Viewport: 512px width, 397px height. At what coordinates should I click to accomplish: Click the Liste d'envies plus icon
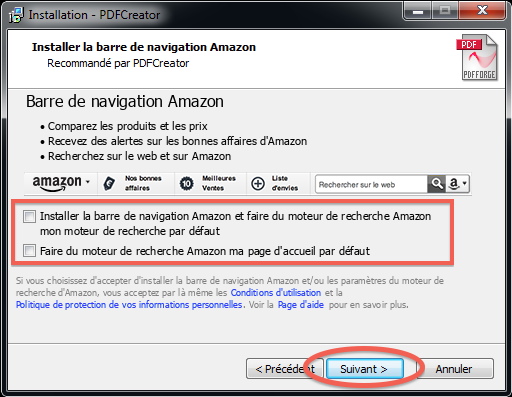258,183
